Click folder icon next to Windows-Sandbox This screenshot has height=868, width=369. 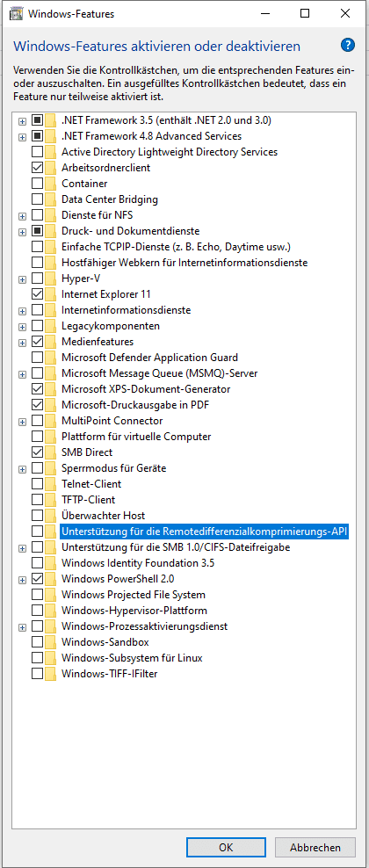click(51, 643)
